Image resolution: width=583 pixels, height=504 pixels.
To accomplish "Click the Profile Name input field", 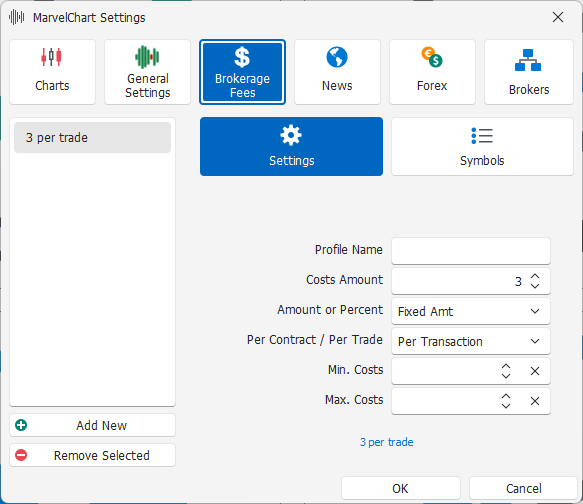I will [471, 251].
